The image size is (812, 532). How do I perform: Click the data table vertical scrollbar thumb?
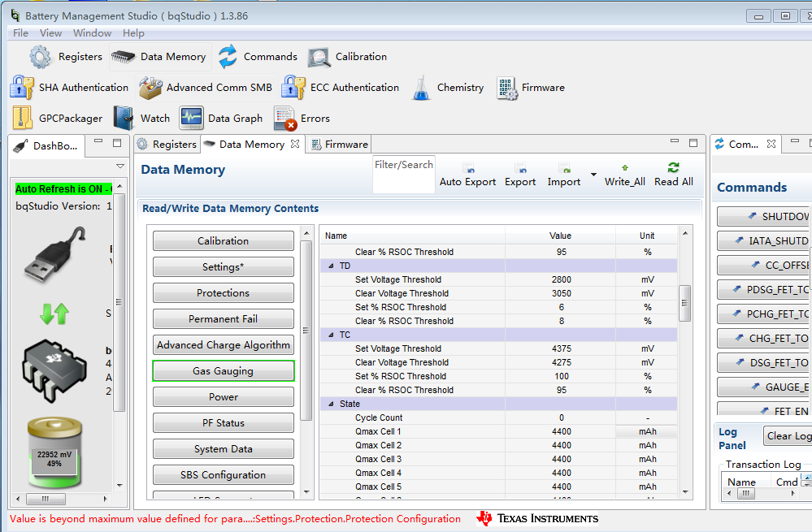[x=684, y=303]
